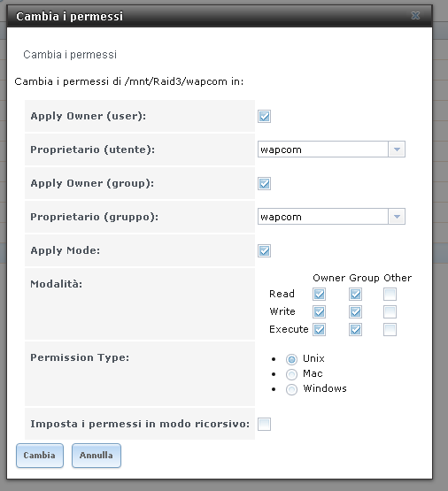
Task: Select Unix permission type
Action: 291,359
